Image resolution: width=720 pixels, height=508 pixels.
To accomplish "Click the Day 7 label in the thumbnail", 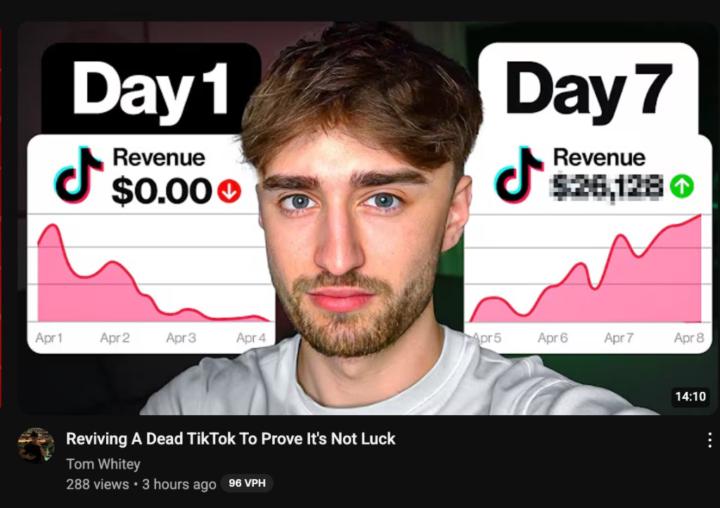I will click(589, 90).
